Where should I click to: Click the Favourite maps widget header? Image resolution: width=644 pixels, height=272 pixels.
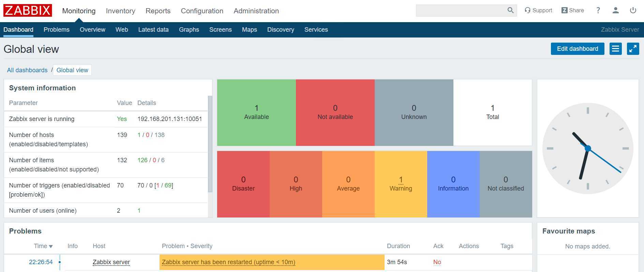pos(569,231)
